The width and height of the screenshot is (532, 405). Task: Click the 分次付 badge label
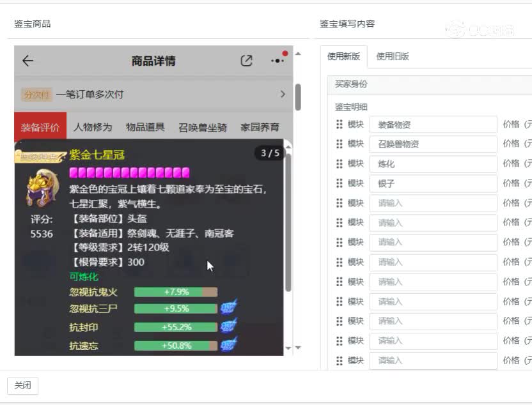click(x=37, y=93)
